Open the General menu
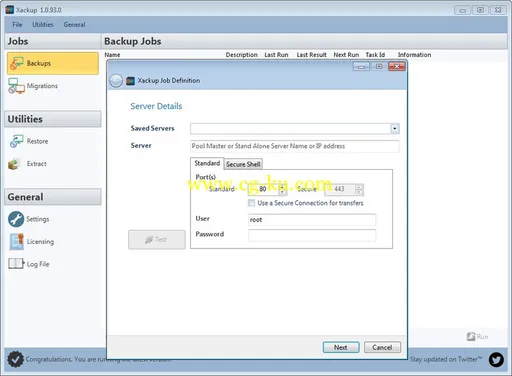512x376 pixels. 74,25
